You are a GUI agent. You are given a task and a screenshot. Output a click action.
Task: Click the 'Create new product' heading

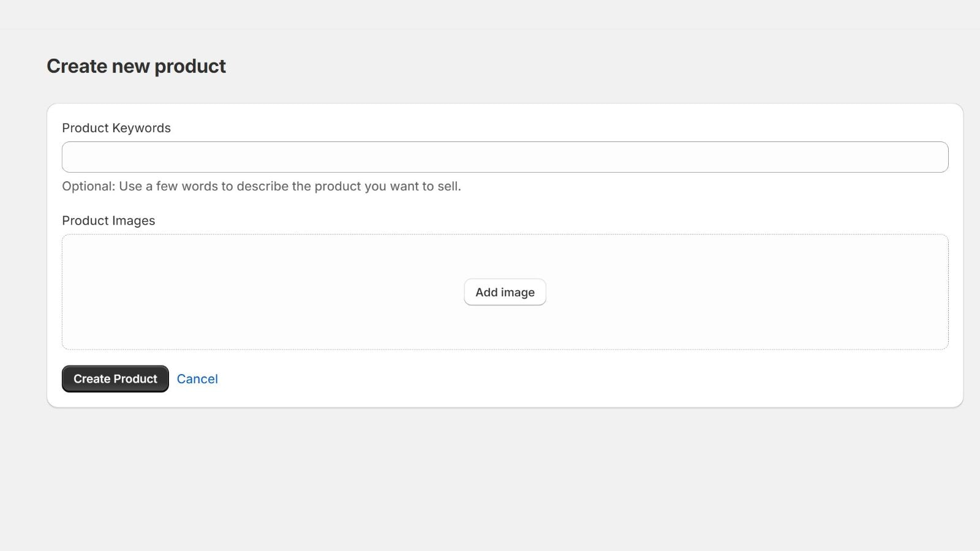point(136,66)
